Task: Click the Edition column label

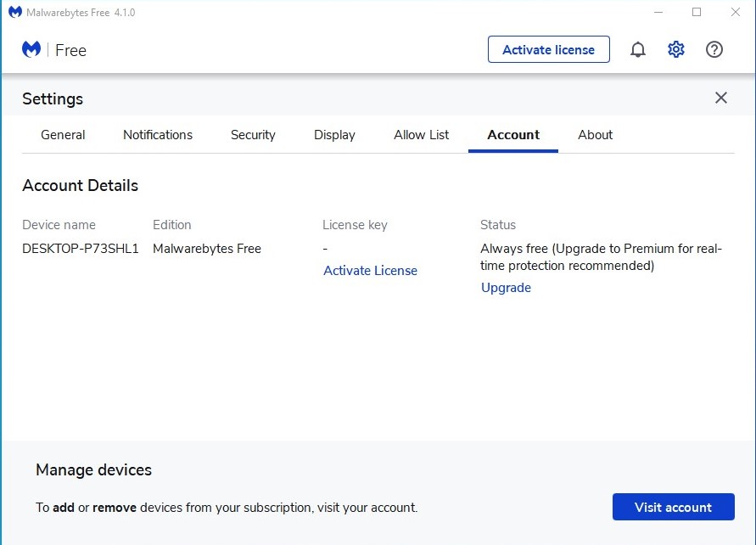Action: pyautogui.click(x=171, y=225)
